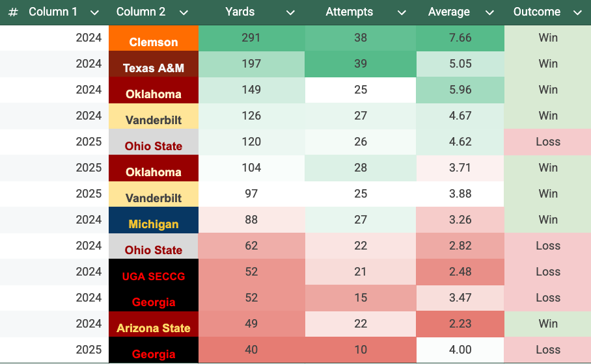This screenshot has width=591, height=364.
Task: Expand the Yards column filter arrow
Action: (290, 12)
